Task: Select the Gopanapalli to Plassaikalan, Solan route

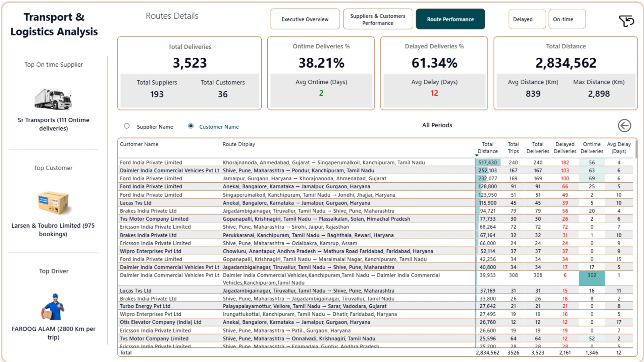Action: 376,219
